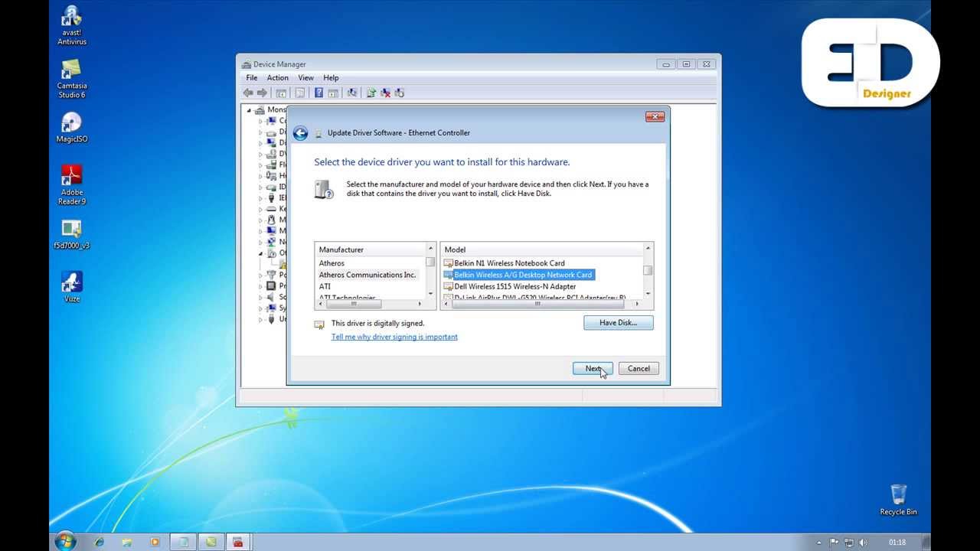Image resolution: width=980 pixels, height=551 pixels.
Task: Click Model list horizontal scrollbar thumb
Action: click(537, 304)
